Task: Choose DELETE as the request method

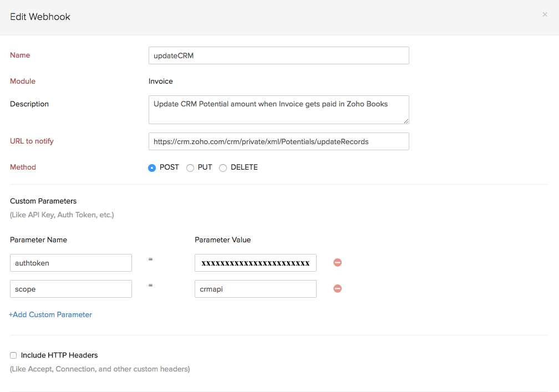Action: pyautogui.click(x=222, y=167)
